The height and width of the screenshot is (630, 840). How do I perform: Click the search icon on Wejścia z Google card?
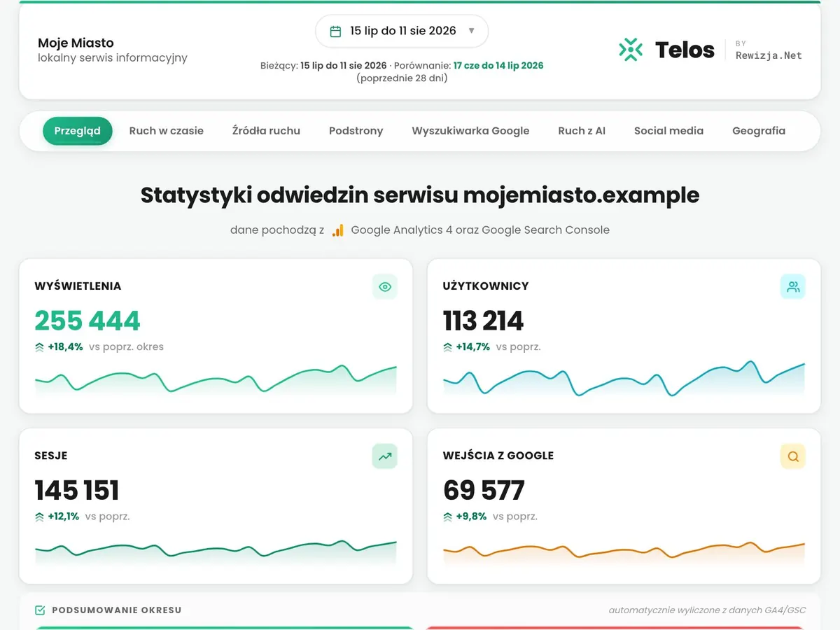pos(793,456)
